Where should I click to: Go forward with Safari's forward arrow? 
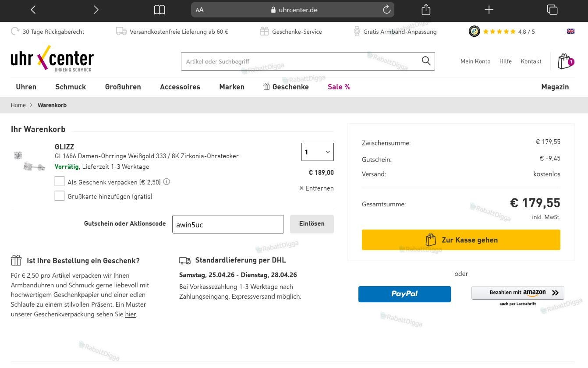(x=96, y=10)
